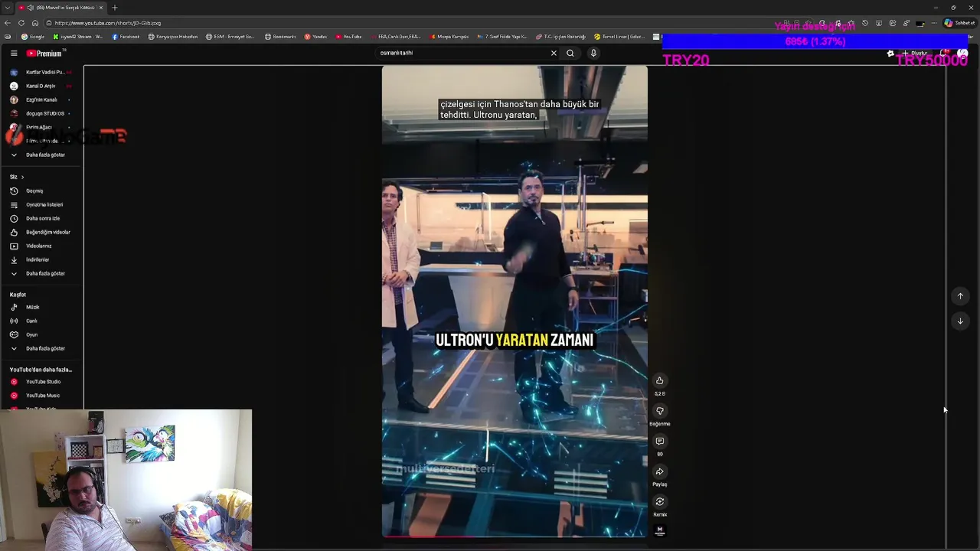This screenshot has height=551, width=980.
Task: Open Ezgi'nin Kanalı subscription
Action: pyautogui.click(x=41, y=100)
